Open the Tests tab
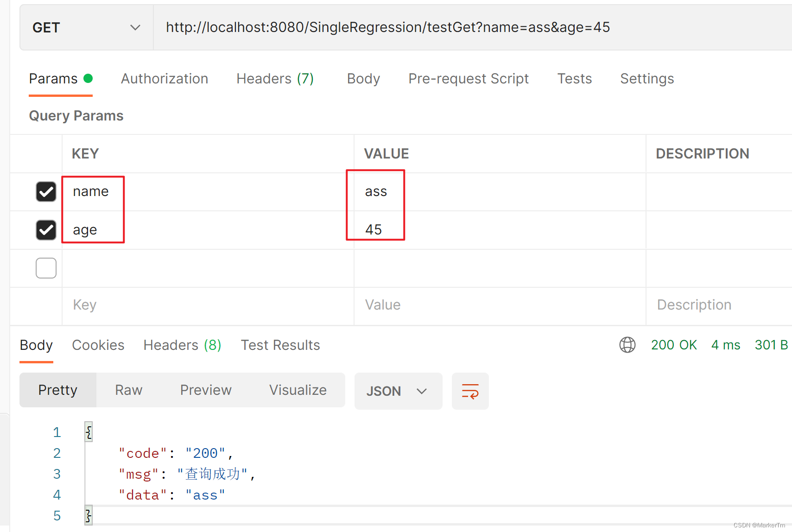Screen dimensions: 792x532 pos(575,79)
